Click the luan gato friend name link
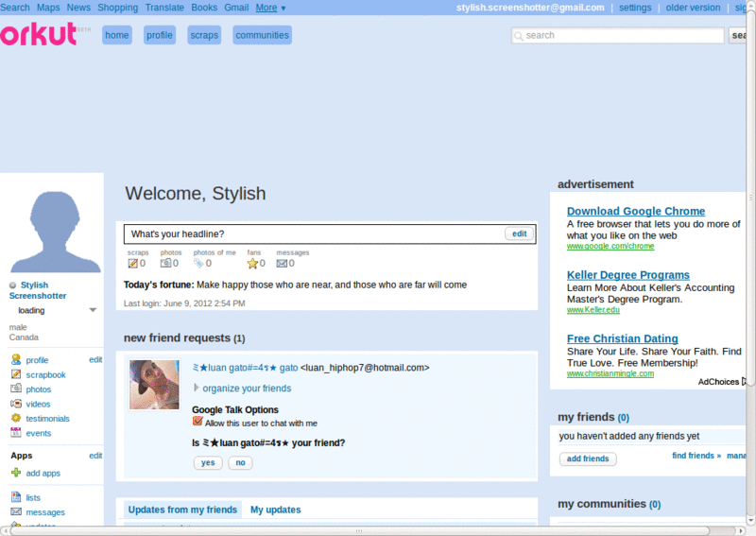Screen dimensions: 756x536 pos(245,368)
